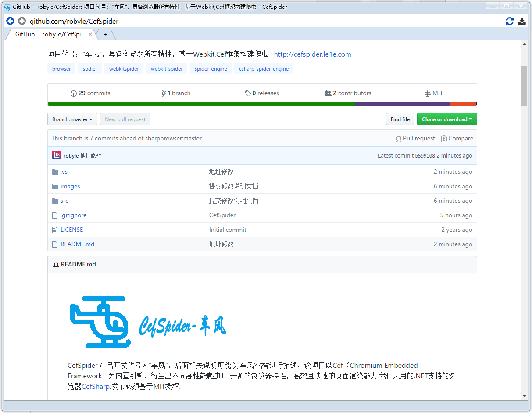
Task: Click the pull request icon
Action: tap(398, 138)
